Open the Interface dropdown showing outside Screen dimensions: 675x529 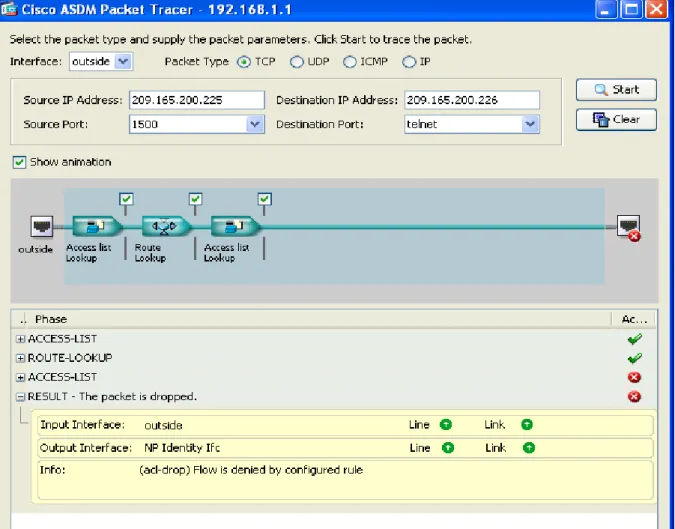click(123, 62)
